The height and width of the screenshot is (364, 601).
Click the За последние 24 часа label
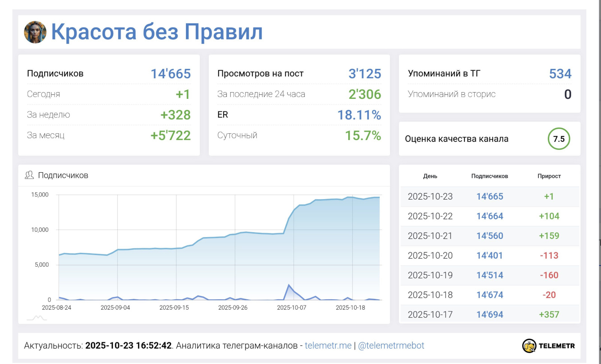point(261,94)
